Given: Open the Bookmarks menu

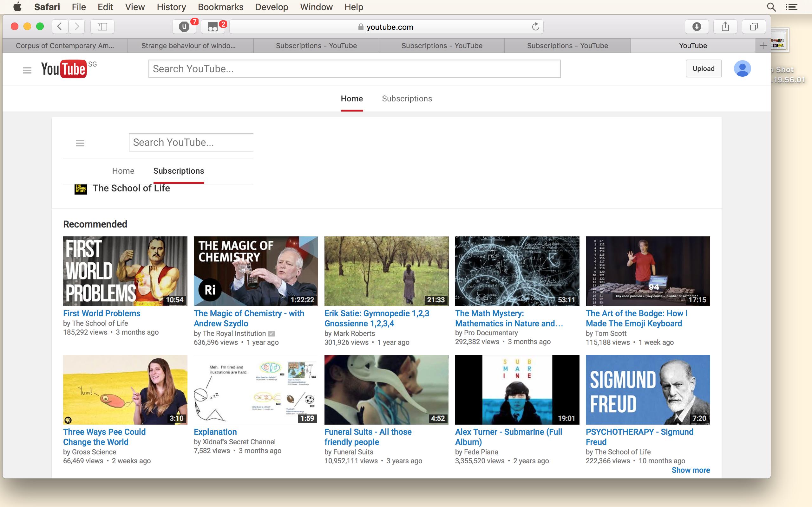Looking at the screenshot, I should click(220, 7).
